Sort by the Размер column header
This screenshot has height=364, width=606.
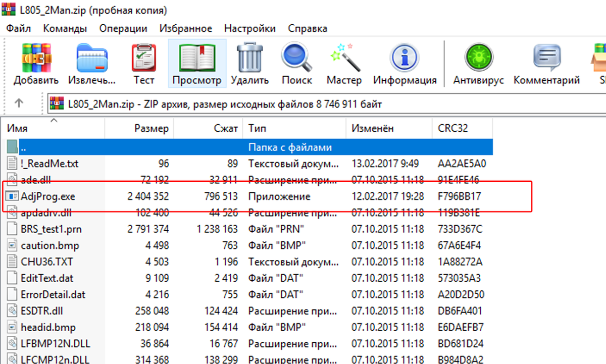(x=139, y=129)
